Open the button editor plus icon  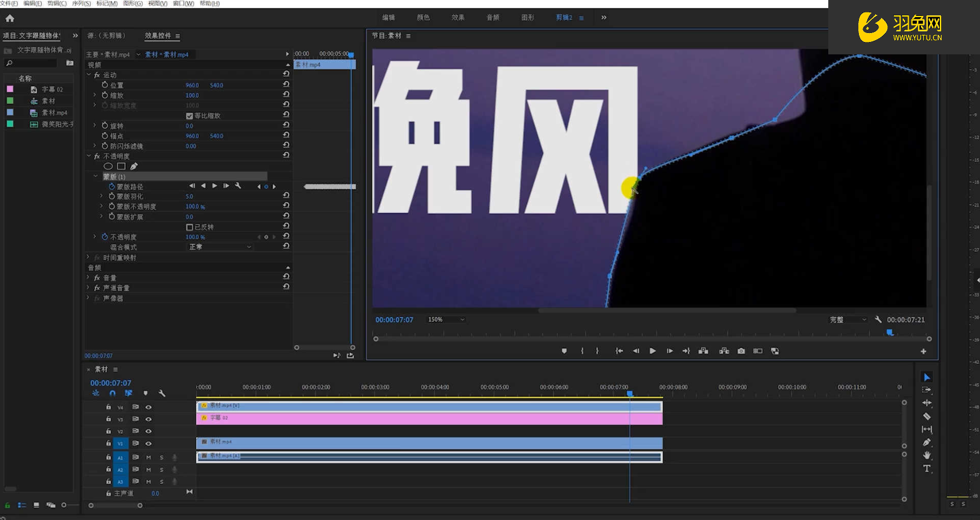click(923, 351)
